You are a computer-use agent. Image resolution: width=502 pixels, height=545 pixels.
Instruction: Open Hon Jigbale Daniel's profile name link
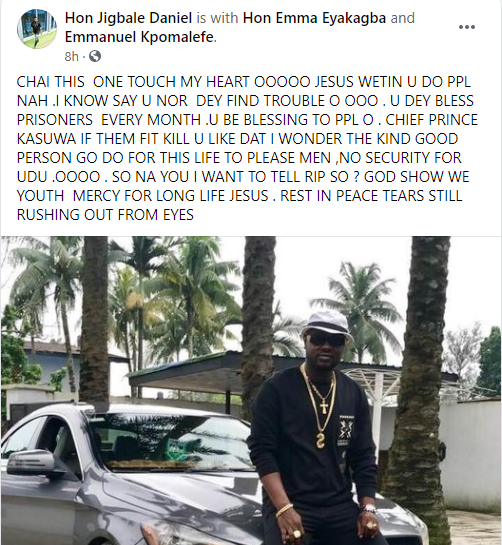point(128,18)
